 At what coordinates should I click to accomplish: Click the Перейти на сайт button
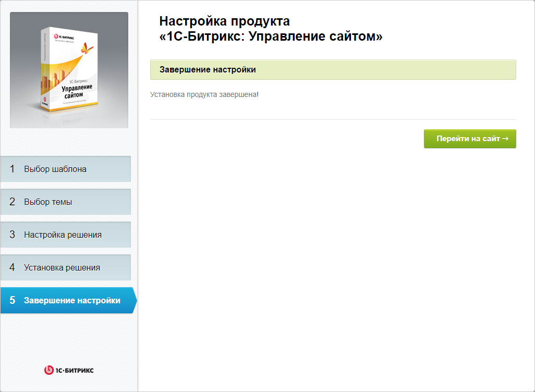469,139
